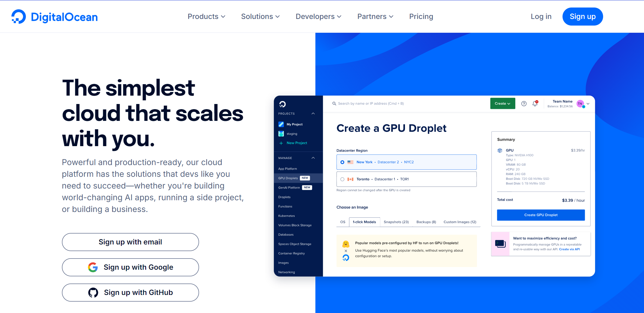
Task: Collapse the PROJECTS section chevron
Action: click(x=313, y=114)
